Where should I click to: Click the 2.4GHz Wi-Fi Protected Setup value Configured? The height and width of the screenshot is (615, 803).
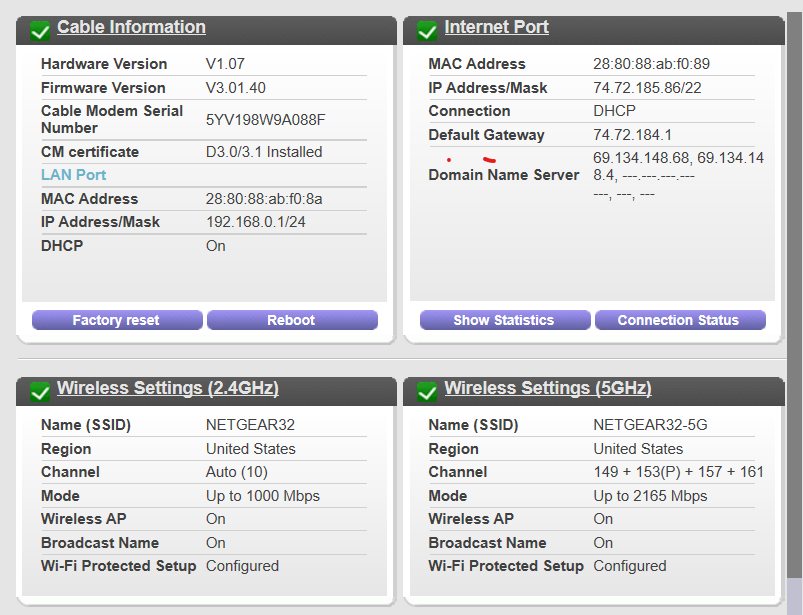pyautogui.click(x=242, y=566)
